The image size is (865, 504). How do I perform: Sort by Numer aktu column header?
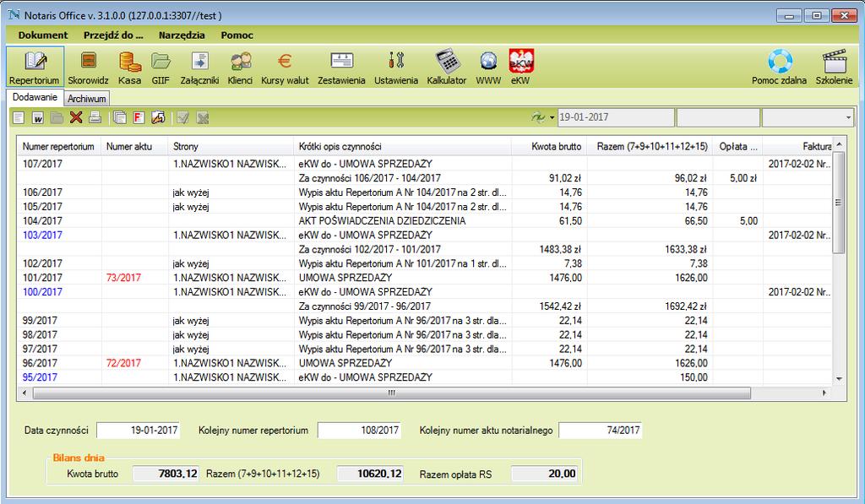tap(134, 147)
